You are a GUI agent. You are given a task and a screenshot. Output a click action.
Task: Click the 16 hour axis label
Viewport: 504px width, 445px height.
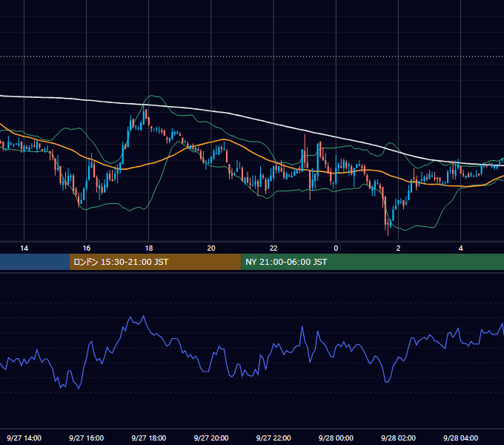pyautogui.click(x=87, y=248)
